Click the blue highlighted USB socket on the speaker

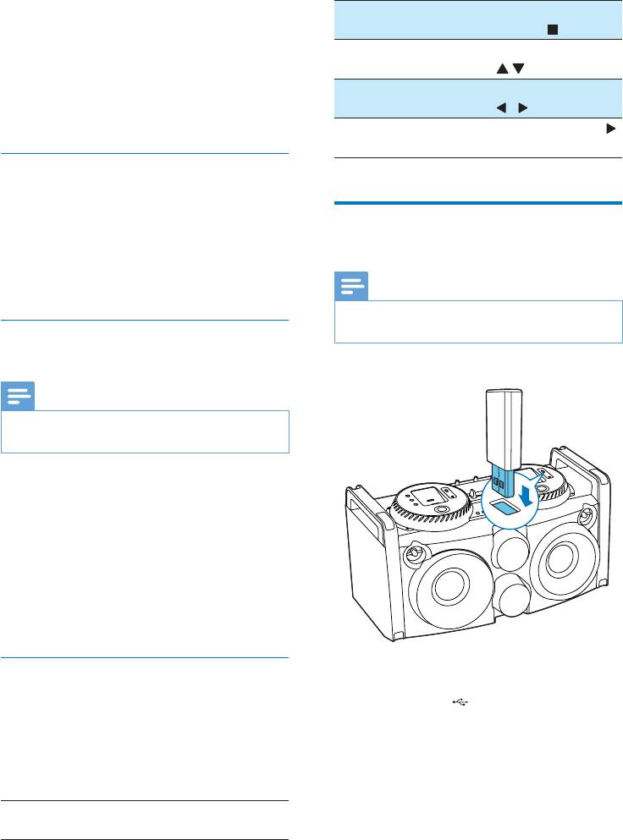coord(506,508)
